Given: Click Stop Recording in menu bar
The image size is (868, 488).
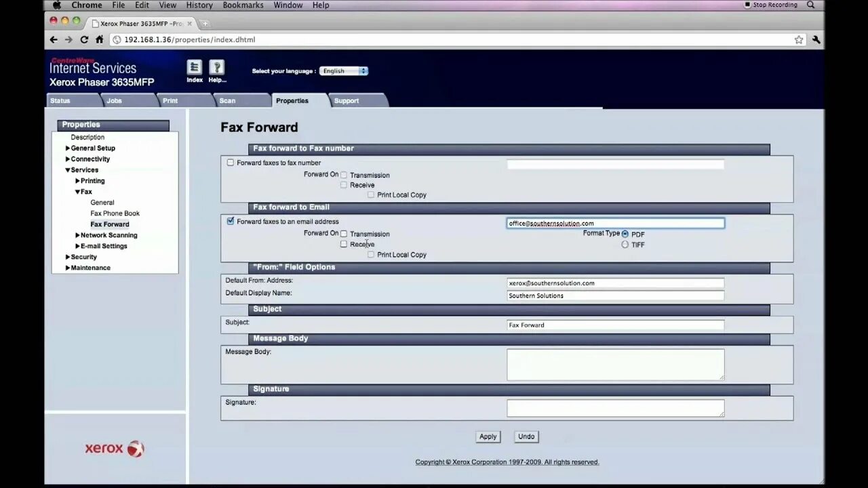Looking at the screenshot, I should point(771,5).
